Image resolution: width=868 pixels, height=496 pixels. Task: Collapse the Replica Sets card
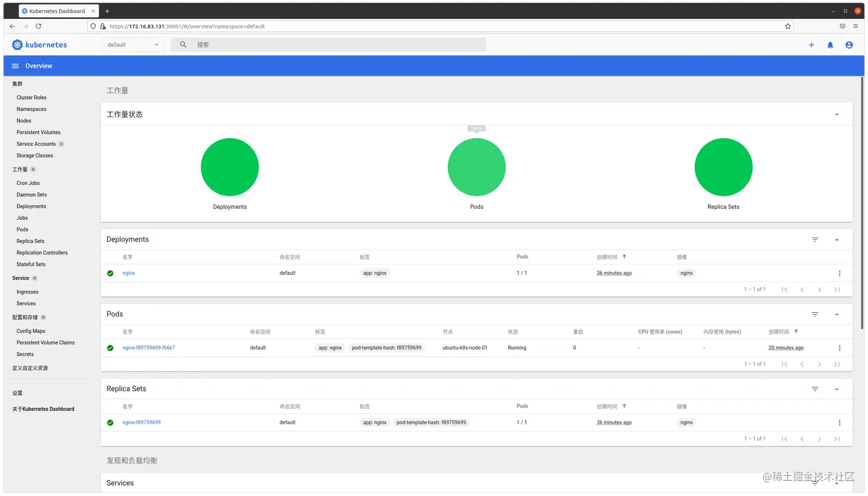[x=836, y=389]
